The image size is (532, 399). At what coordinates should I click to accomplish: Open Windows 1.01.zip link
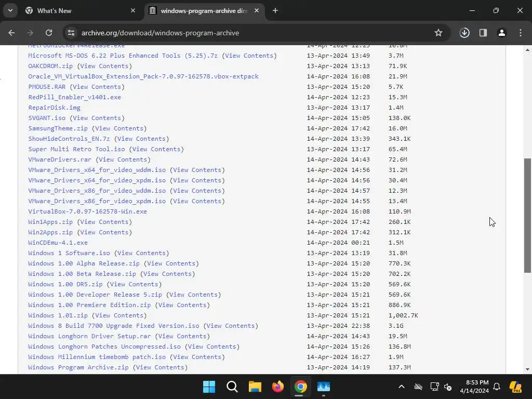(x=58, y=315)
